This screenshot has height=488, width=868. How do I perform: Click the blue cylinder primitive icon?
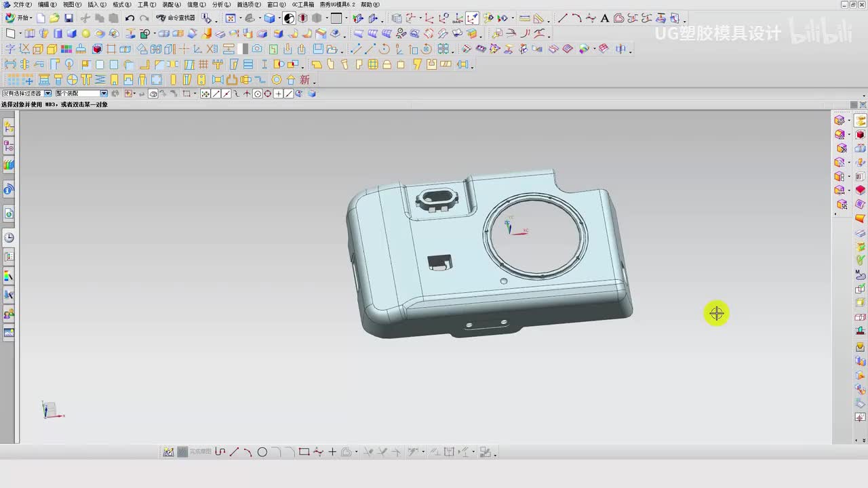click(58, 33)
